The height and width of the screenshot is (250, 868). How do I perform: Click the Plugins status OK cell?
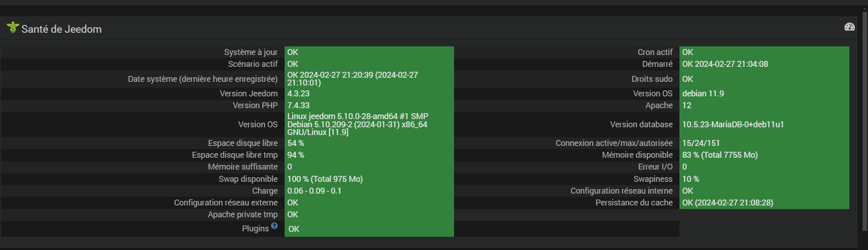(x=369, y=229)
